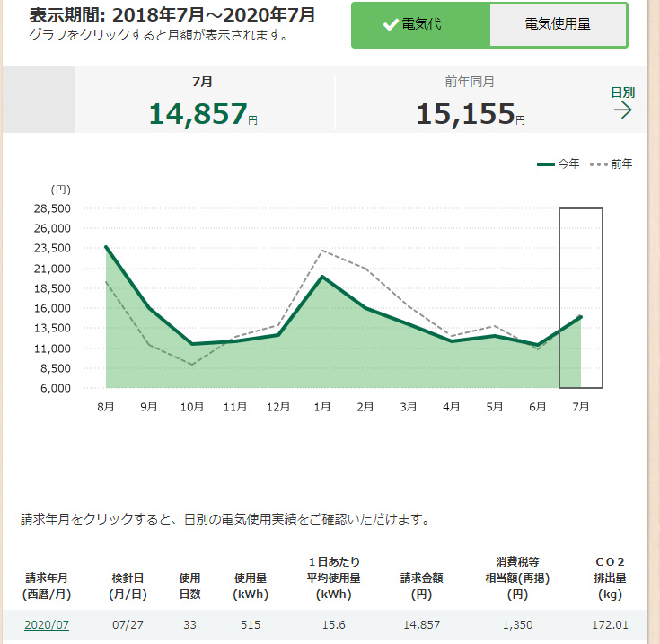The width and height of the screenshot is (660, 644).
Task: Click the 12月 axis label
Action: click(x=278, y=407)
